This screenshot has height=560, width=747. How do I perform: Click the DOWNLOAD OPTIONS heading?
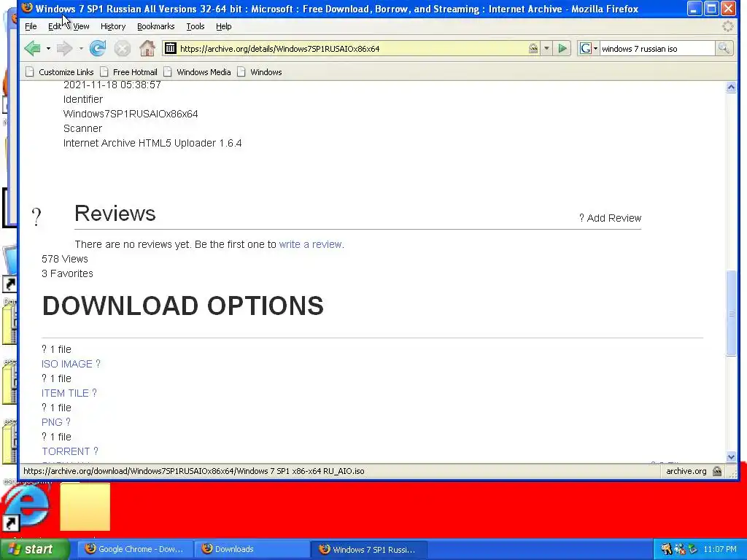183,306
